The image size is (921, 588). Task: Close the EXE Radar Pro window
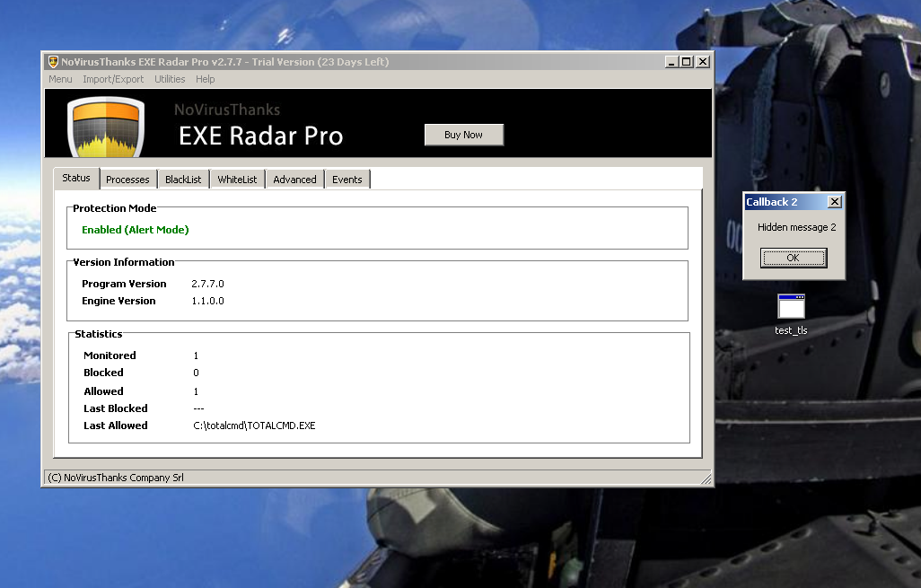click(703, 62)
